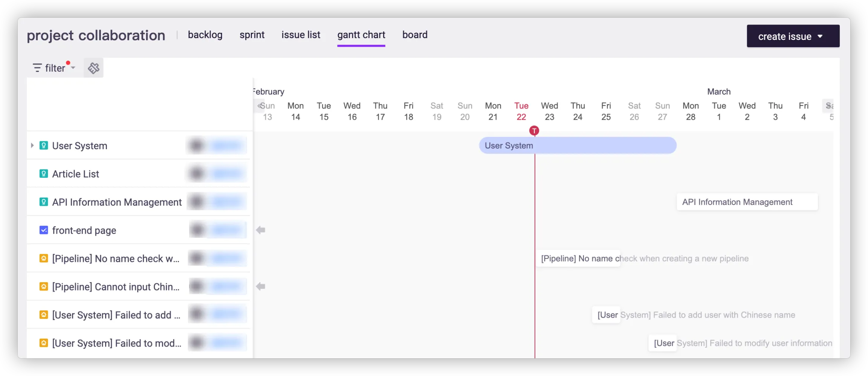Switch to the backlog tab
The image size is (868, 376).
point(205,35)
